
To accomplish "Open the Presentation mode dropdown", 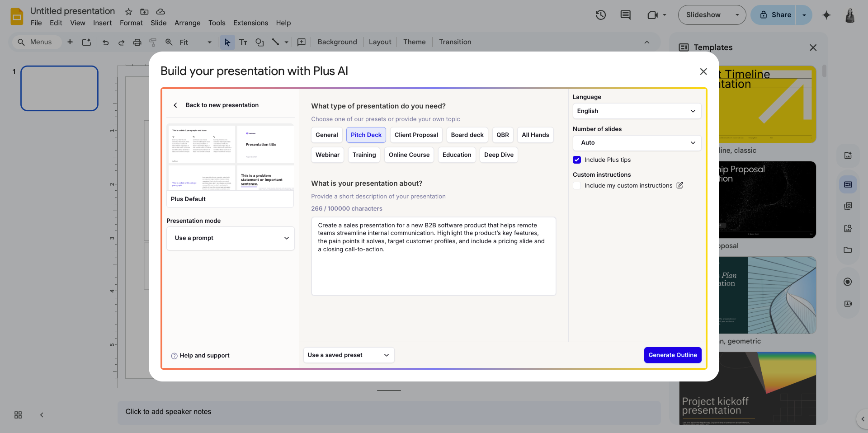I will pos(230,238).
